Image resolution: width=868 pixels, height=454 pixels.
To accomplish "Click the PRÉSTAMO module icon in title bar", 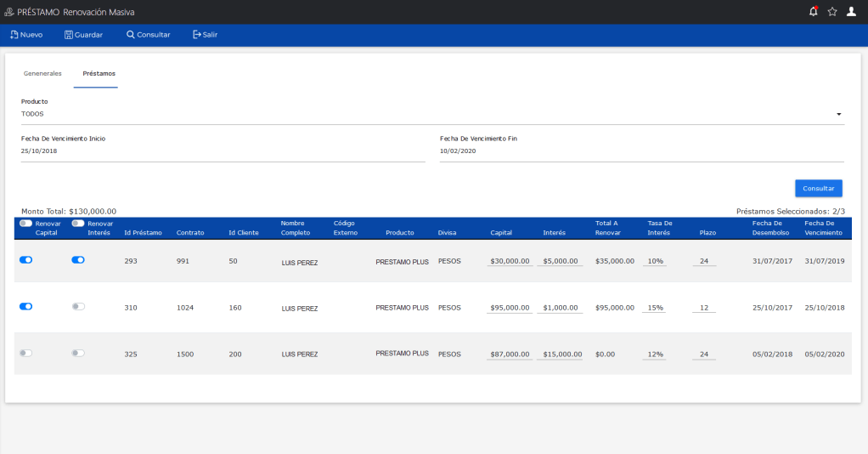I will tap(9, 12).
